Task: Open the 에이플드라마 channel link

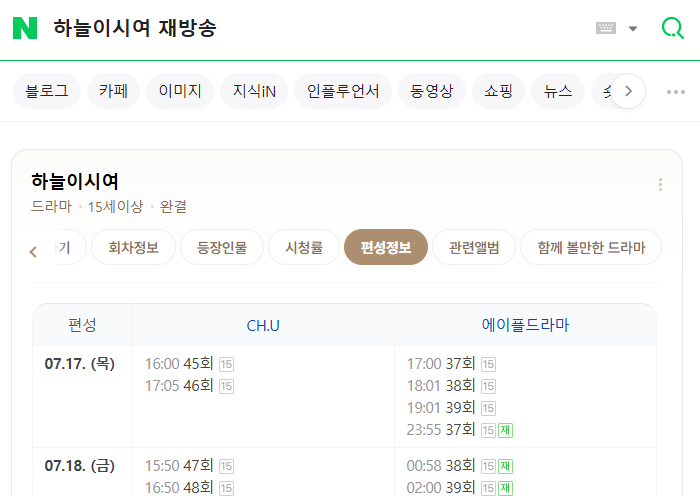Action: pyautogui.click(x=525, y=325)
